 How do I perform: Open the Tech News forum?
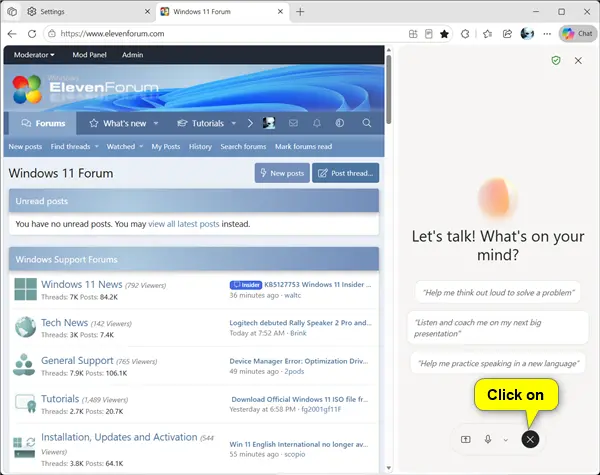[x=64, y=323]
